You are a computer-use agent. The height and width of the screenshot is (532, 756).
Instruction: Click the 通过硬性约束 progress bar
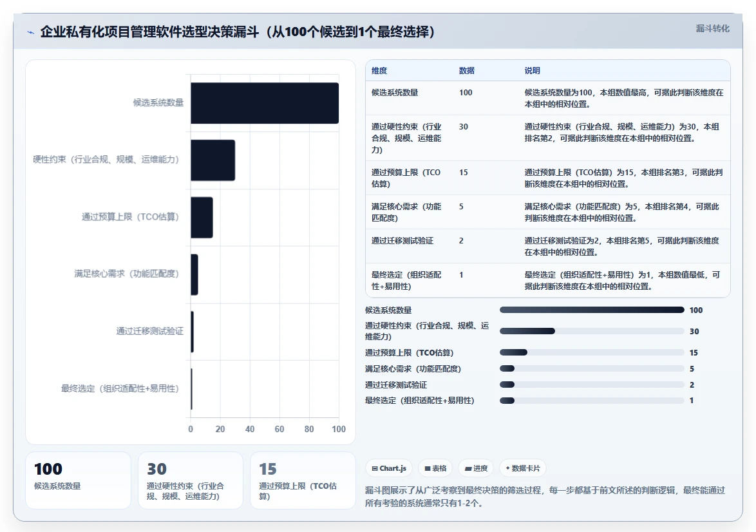pyautogui.click(x=592, y=331)
